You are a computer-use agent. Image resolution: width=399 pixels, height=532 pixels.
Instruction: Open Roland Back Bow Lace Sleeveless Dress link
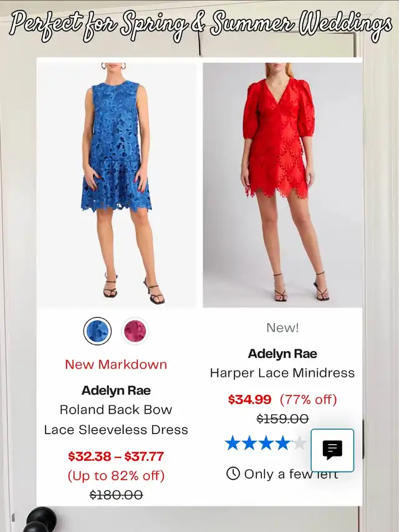(x=116, y=420)
